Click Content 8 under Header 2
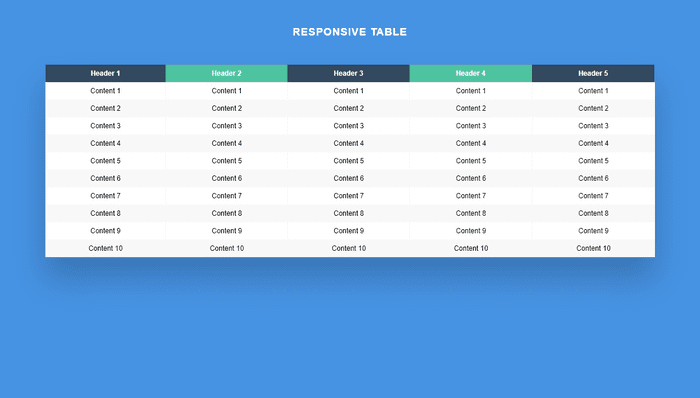The height and width of the screenshot is (398, 700). coord(227,213)
